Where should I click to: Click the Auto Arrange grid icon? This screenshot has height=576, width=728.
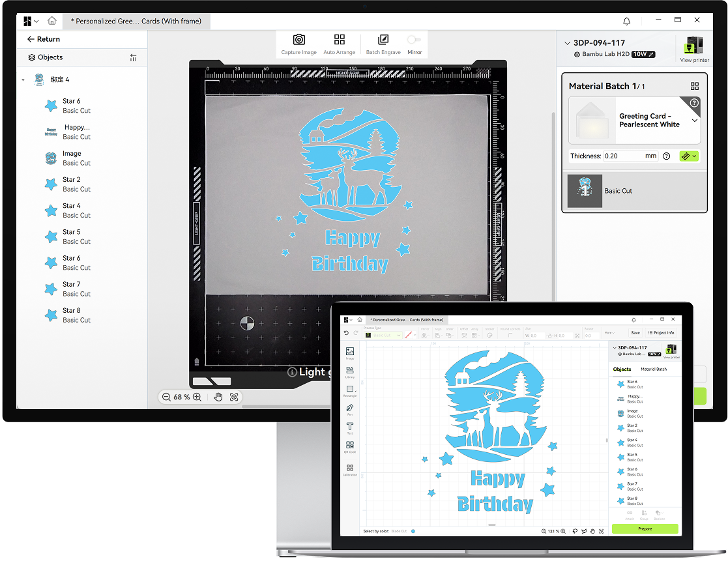tap(339, 40)
